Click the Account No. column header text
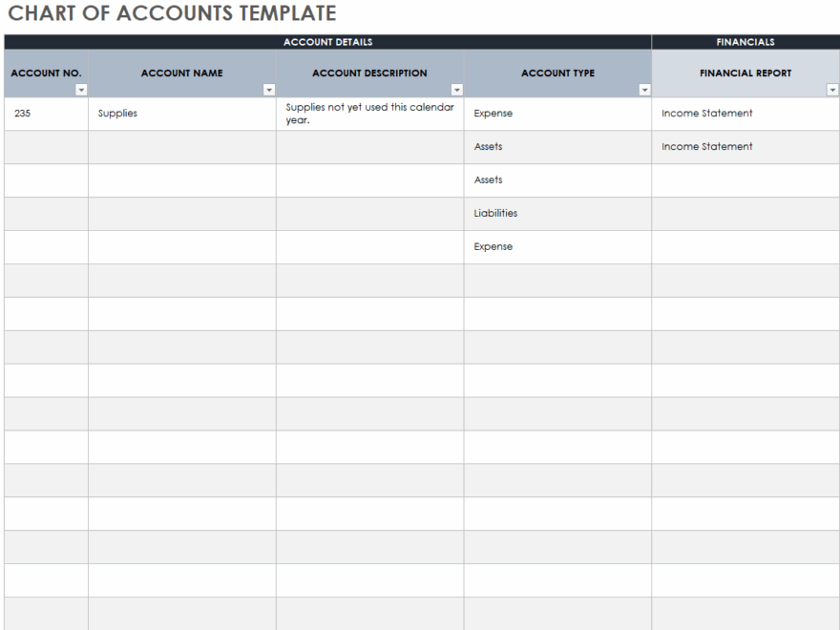 [x=46, y=73]
